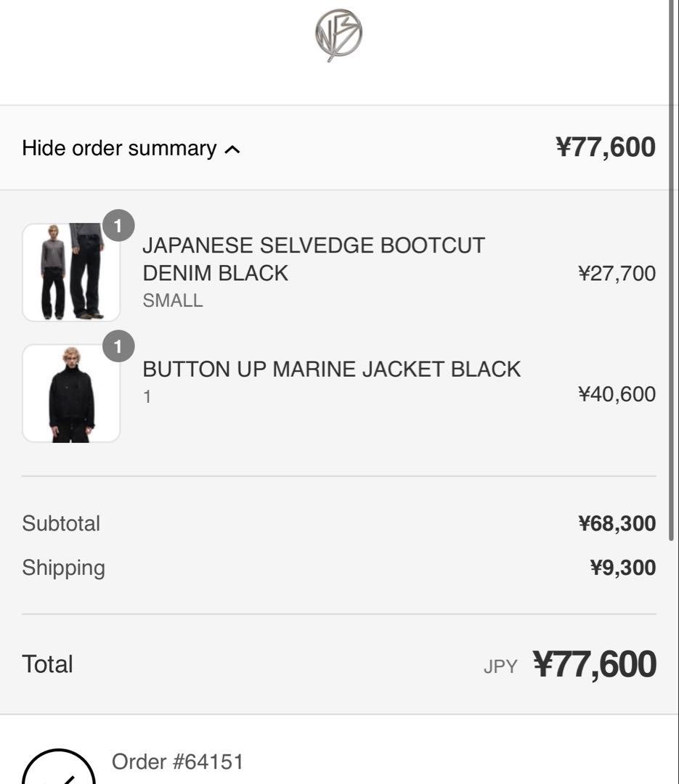
Task: Select Japanese Selvedge Bootcut Denim Black title
Action: (x=313, y=259)
